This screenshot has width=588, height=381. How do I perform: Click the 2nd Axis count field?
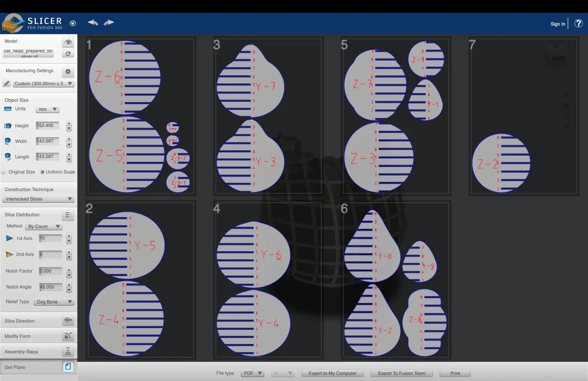coord(50,254)
